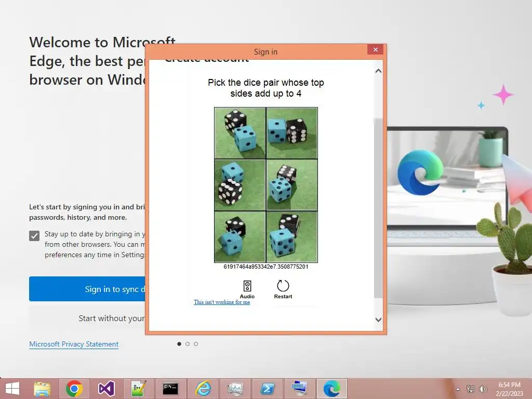
Task: Click the Sign in dialog scrollbar thumb
Action: (x=378, y=208)
